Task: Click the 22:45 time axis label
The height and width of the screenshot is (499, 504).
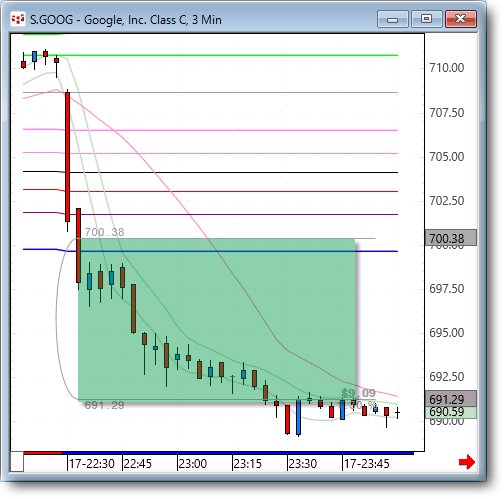Action: [138, 464]
